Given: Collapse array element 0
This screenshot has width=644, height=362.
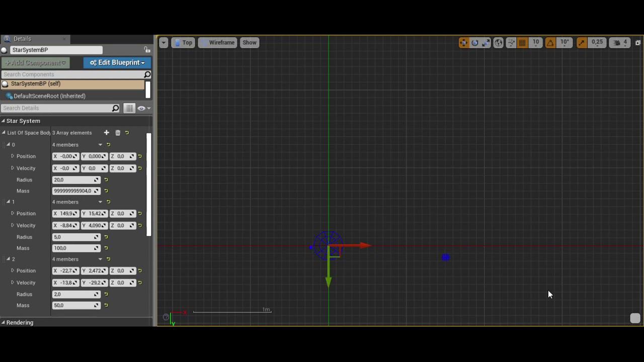Looking at the screenshot, I should (8, 145).
